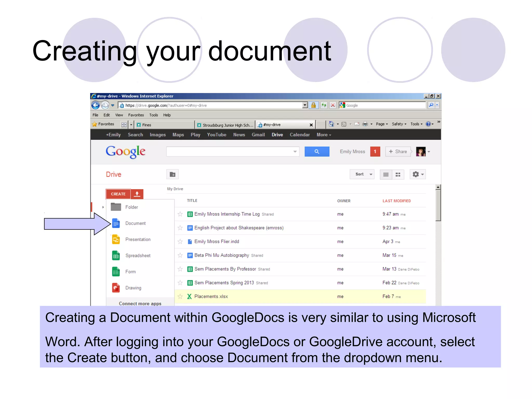Click the search magnifier beside Google box
Screen dimensions: 532x399
coord(431,105)
